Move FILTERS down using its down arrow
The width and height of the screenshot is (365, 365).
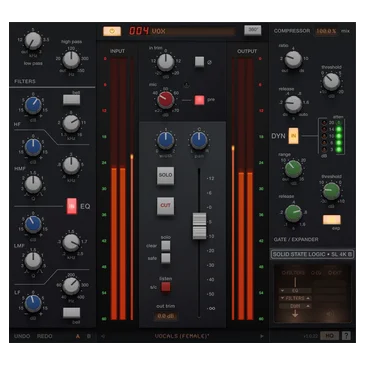tap(282, 298)
